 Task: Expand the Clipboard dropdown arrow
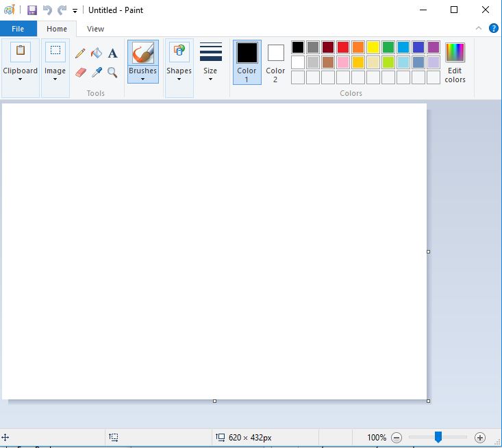tap(20, 79)
